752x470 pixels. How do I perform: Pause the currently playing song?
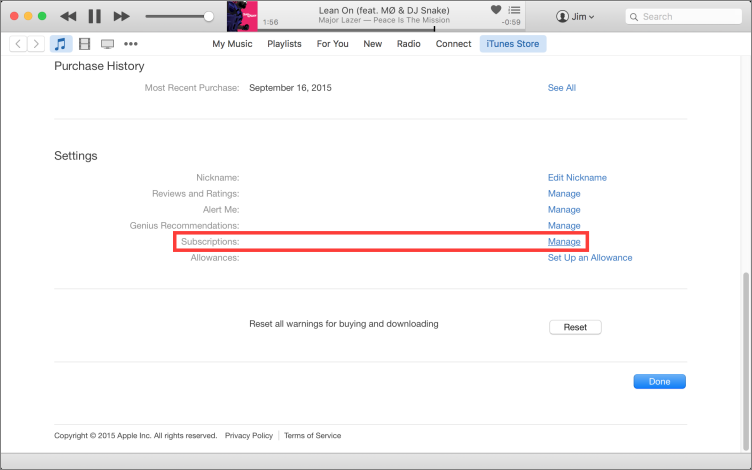click(x=94, y=16)
